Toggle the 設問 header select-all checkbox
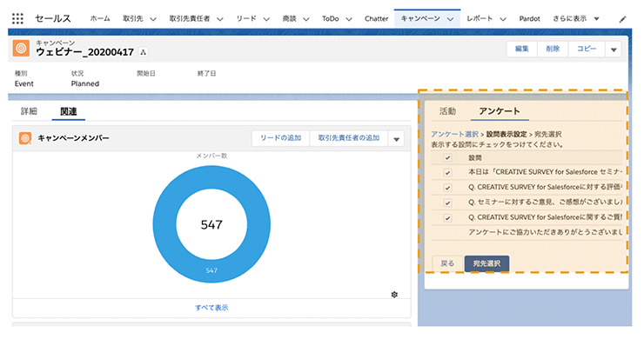 click(447, 158)
